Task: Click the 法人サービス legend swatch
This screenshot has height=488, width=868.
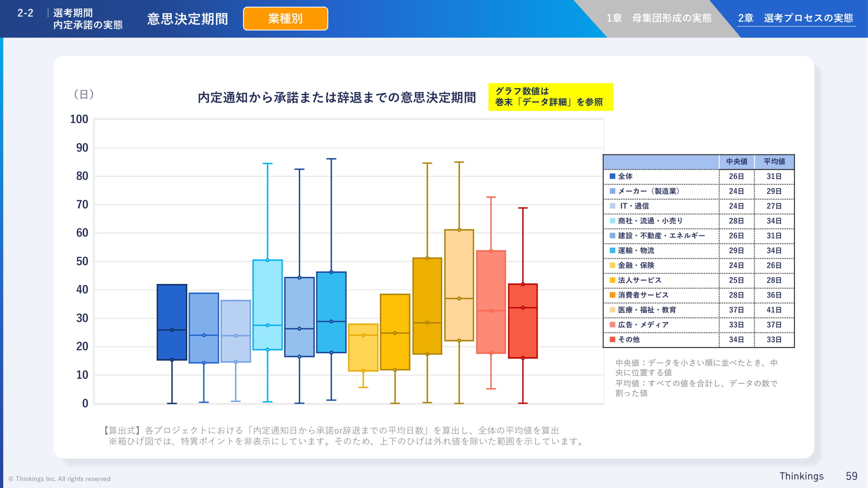Action: tap(612, 280)
